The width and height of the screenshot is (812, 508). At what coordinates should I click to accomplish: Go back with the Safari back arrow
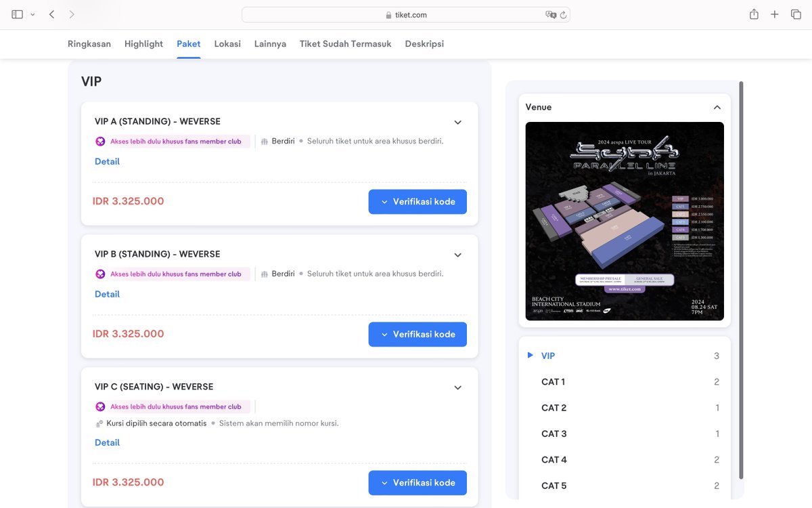pos(52,14)
